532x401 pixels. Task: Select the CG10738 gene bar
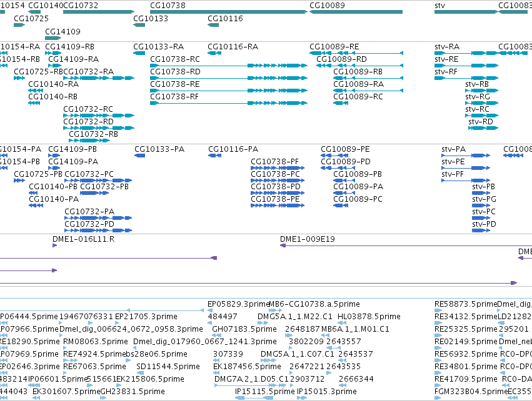[x=229, y=12]
